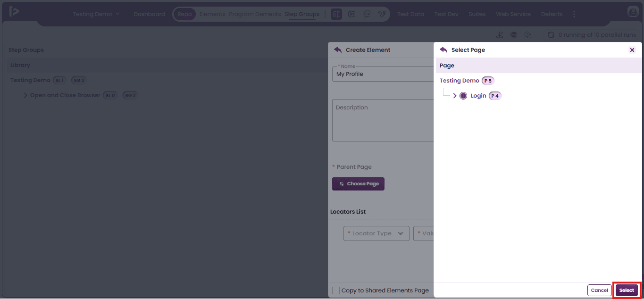Image resolution: width=644 pixels, height=299 pixels.
Task: Tick the Copy to Shared Elements Page checkbox
Action: 336,291
